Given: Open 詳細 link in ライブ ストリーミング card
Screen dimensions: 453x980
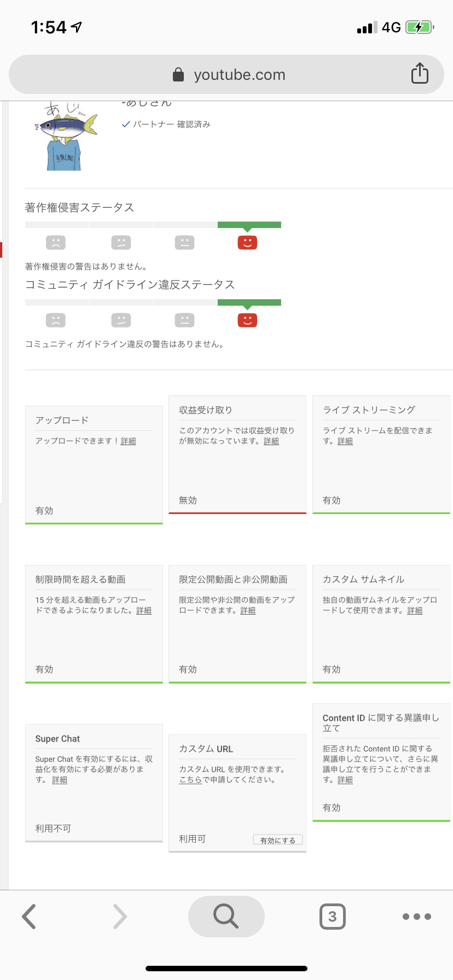Looking at the screenshot, I should click(345, 441).
